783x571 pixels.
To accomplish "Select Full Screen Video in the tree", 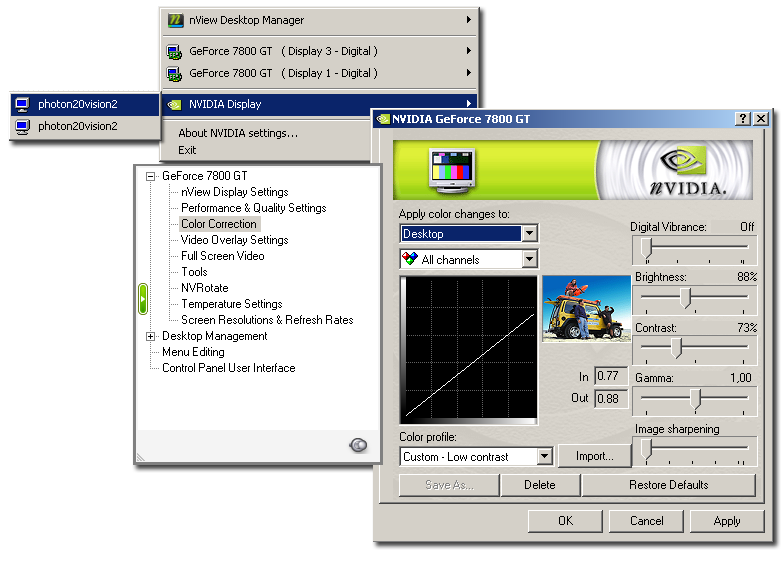I will [x=223, y=256].
